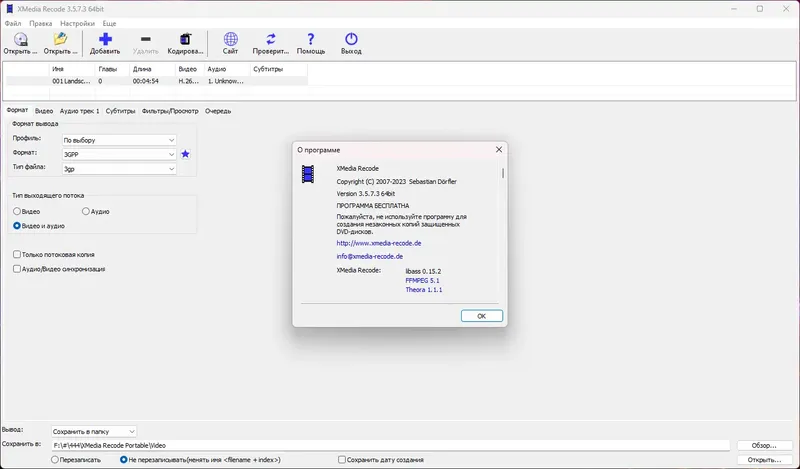Open the Файл menu
This screenshot has width=800, height=469.
point(13,23)
